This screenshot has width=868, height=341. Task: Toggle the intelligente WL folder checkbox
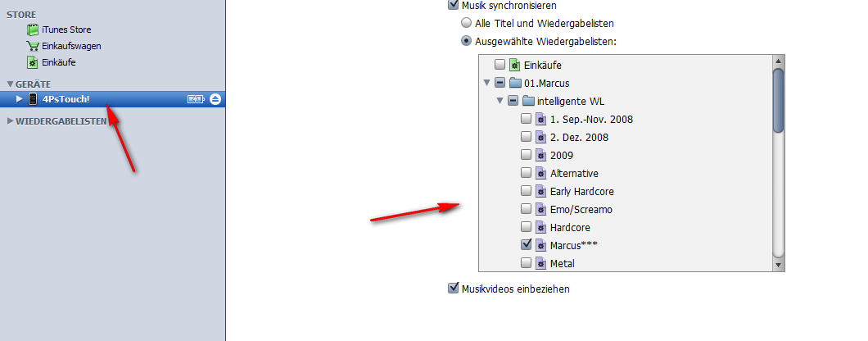[513, 101]
